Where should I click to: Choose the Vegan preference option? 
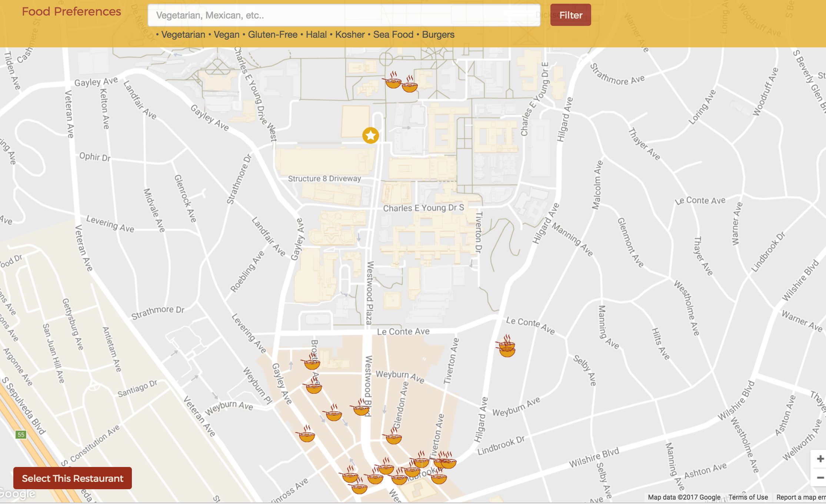[x=226, y=35]
